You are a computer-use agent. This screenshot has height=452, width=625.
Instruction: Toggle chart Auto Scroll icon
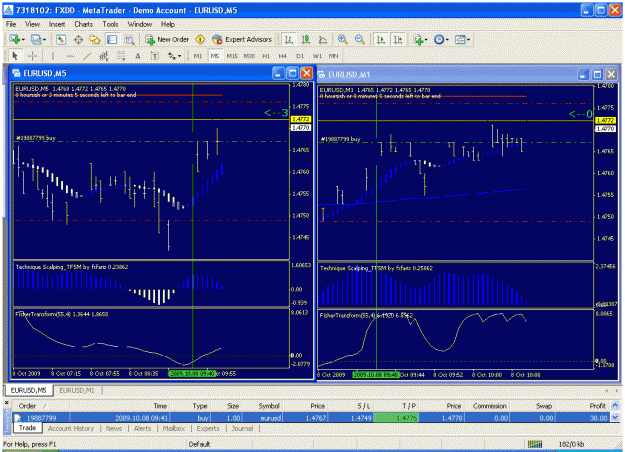pos(381,39)
